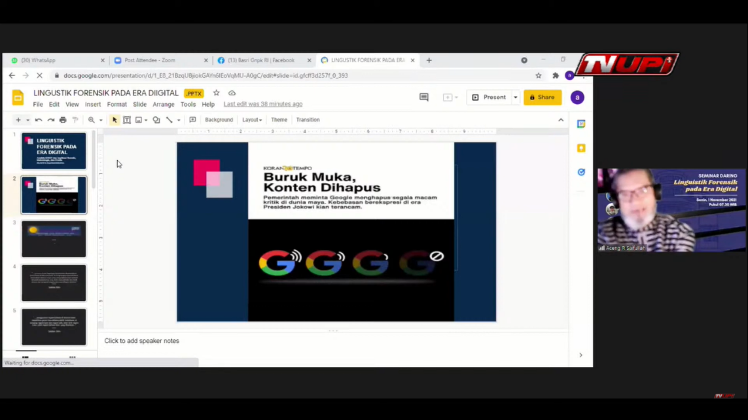
Task: Stop loading the page
Action: click(x=39, y=75)
